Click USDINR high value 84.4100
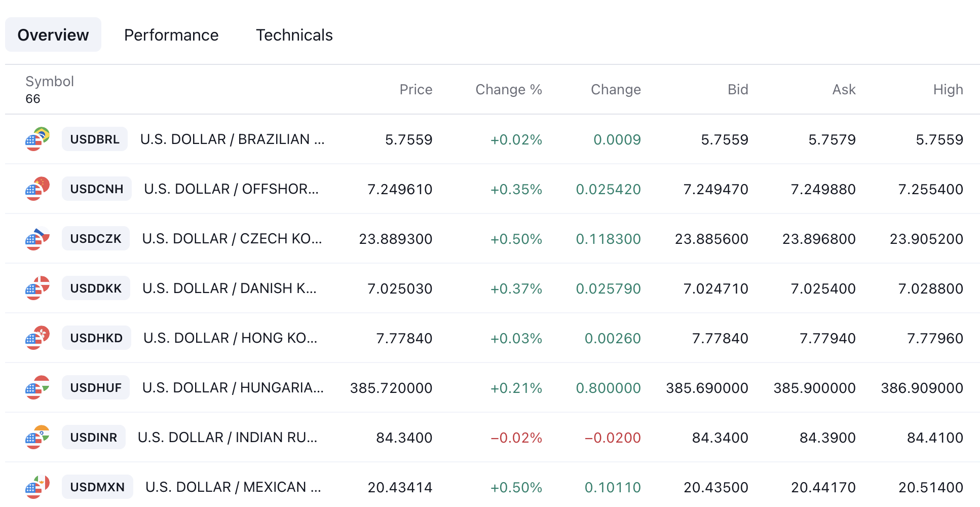The width and height of the screenshot is (980, 507). (x=935, y=438)
